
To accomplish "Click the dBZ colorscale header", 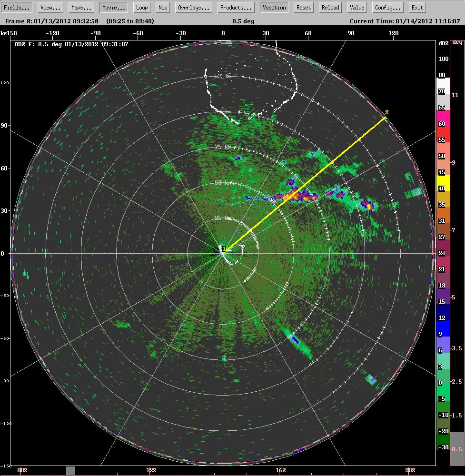I will [443, 42].
